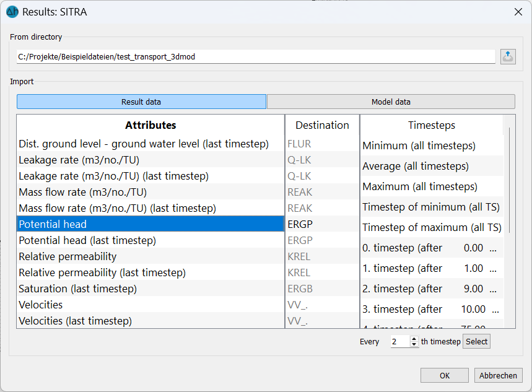Click the FLUR destination cell
532x392 pixels.
pyautogui.click(x=322, y=144)
